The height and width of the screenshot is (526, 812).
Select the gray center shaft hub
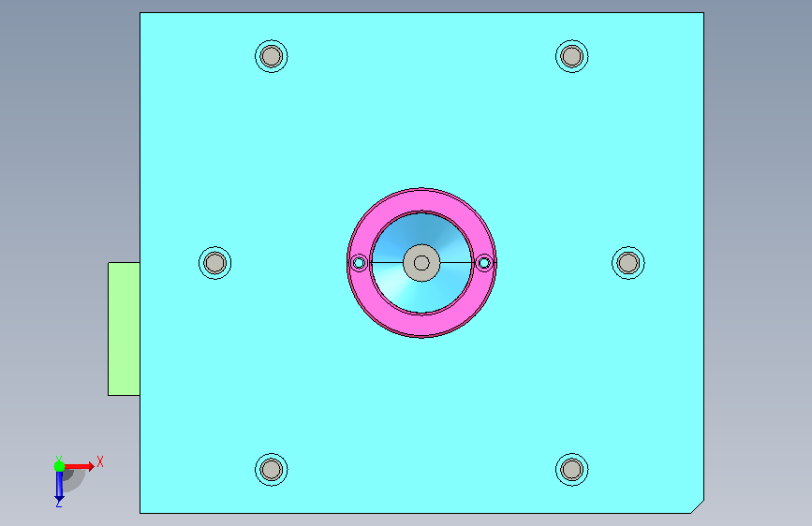click(421, 263)
